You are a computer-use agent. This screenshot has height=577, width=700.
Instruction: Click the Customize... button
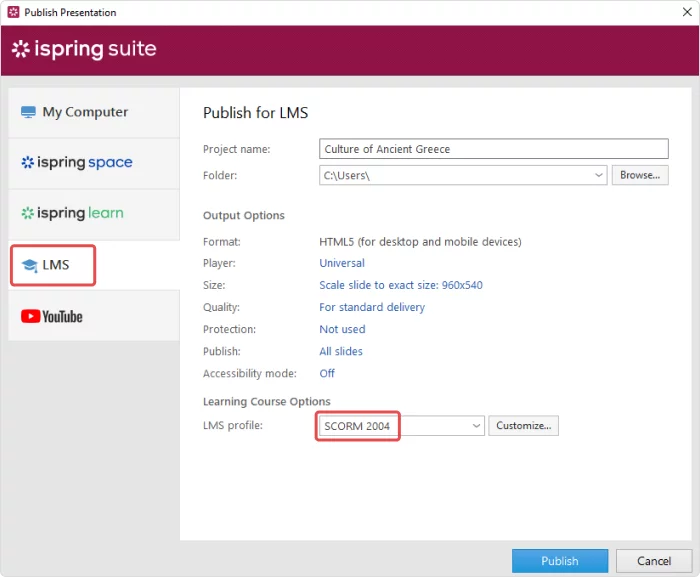click(x=523, y=426)
